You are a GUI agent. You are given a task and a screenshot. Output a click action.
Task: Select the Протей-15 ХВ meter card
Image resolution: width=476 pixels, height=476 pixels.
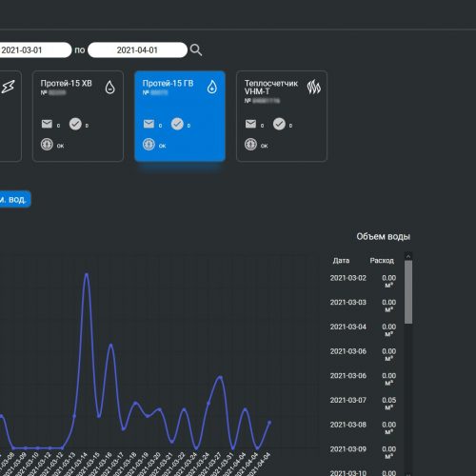click(x=78, y=116)
